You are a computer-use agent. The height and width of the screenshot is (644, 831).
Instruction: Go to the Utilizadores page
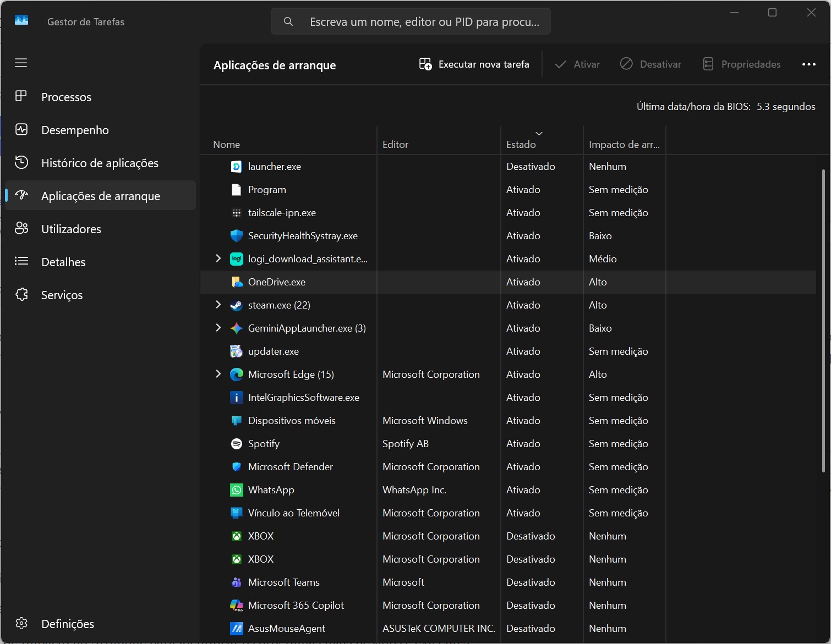[100, 229]
